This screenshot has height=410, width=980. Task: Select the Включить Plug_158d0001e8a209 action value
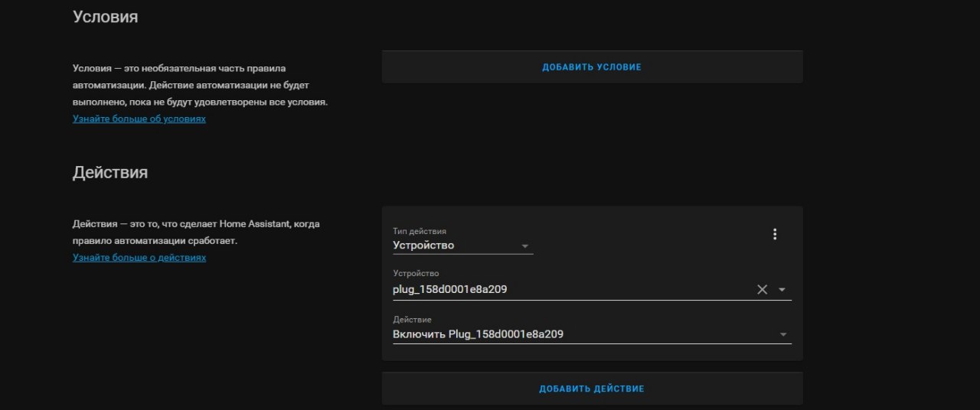click(479, 334)
